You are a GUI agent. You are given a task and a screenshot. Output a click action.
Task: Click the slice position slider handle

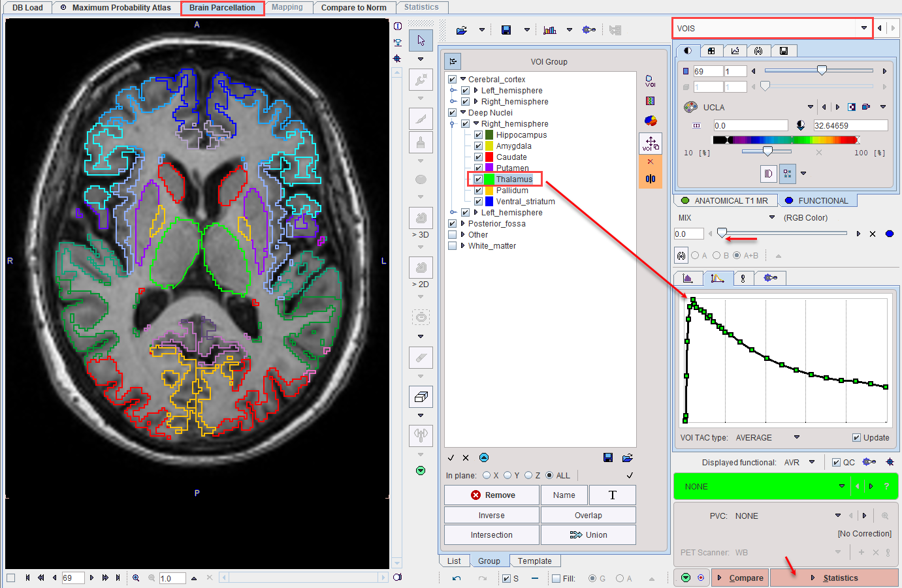pos(822,70)
